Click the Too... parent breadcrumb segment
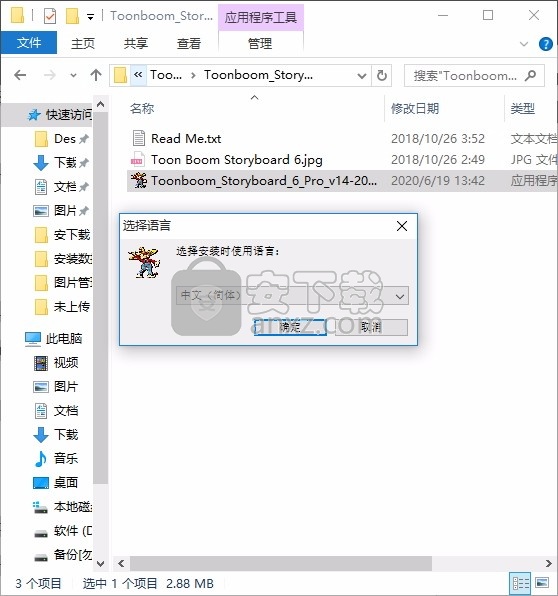This screenshot has height=596, width=558. coord(166,75)
